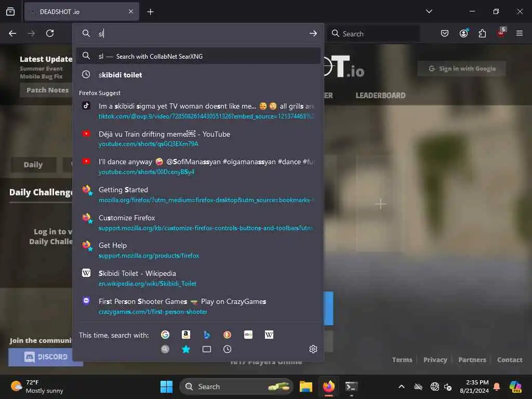Search this time with Amazon
532x399 pixels.
[186, 335]
